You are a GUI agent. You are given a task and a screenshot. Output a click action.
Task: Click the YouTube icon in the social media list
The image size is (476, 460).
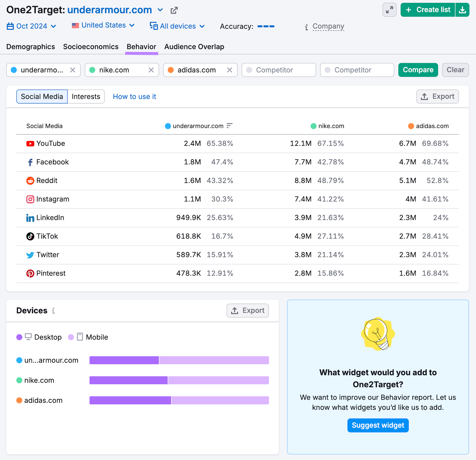click(x=30, y=143)
